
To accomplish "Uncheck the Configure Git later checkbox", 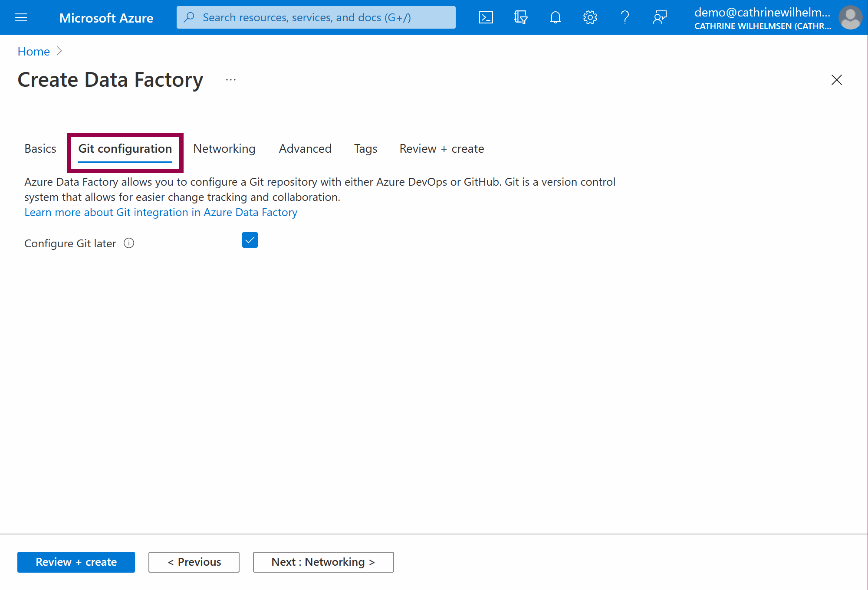I will 250,240.
